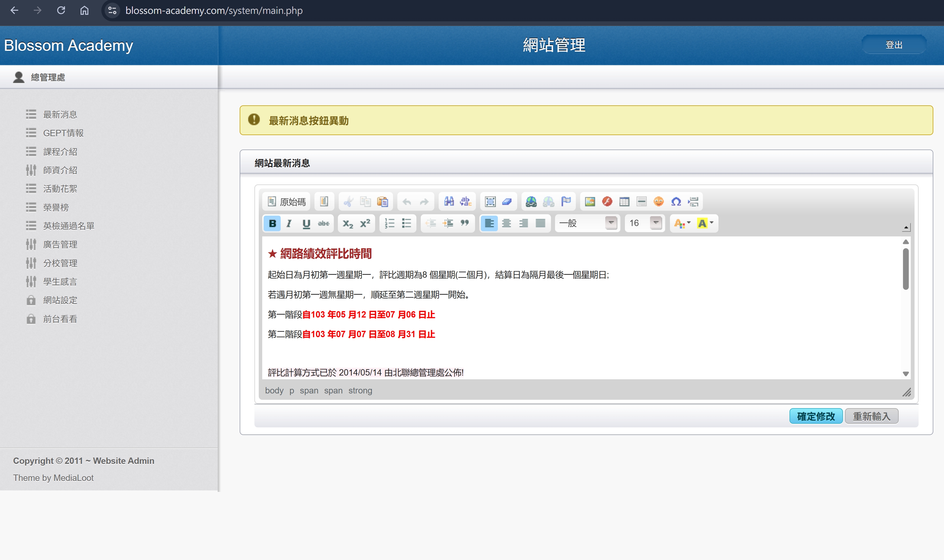This screenshot has width=944, height=560.
Task: Open 榮譽榜 in the sidebar
Action: (x=56, y=207)
